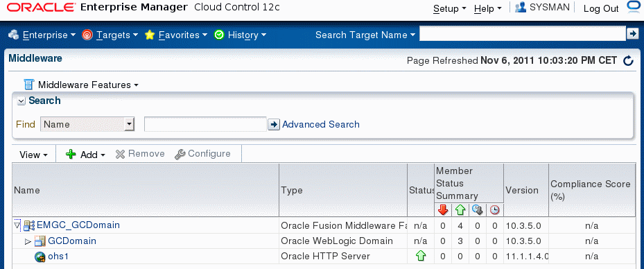Screen dimensions: 644x269
Task: Open the ohs1 link
Action: click(x=58, y=257)
